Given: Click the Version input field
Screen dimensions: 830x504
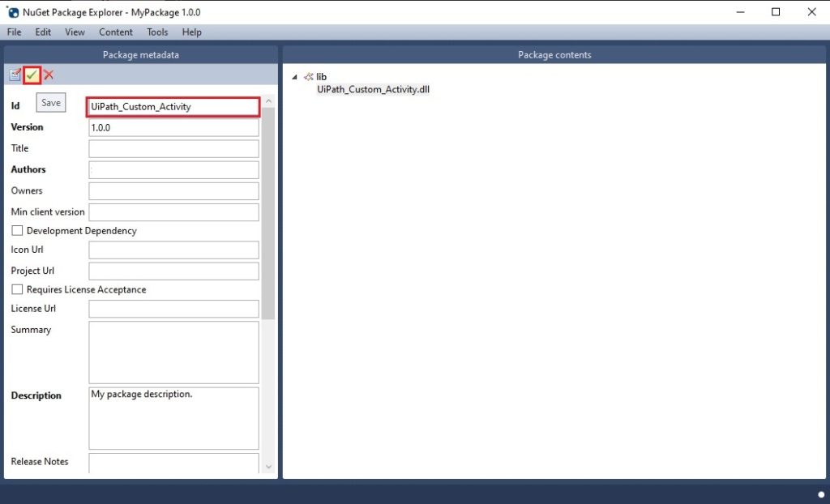Looking at the screenshot, I should [x=173, y=127].
